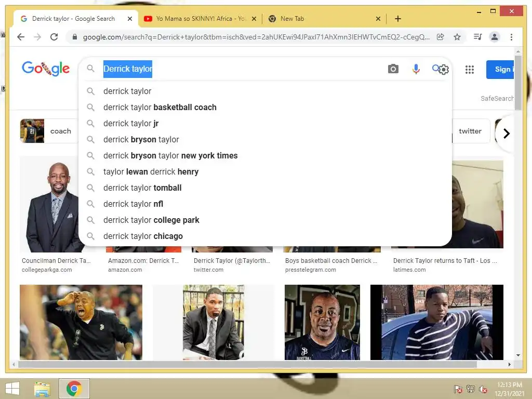Go back to the previous page
This screenshot has height=399, width=532.
pyautogui.click(x=21, y=37)
